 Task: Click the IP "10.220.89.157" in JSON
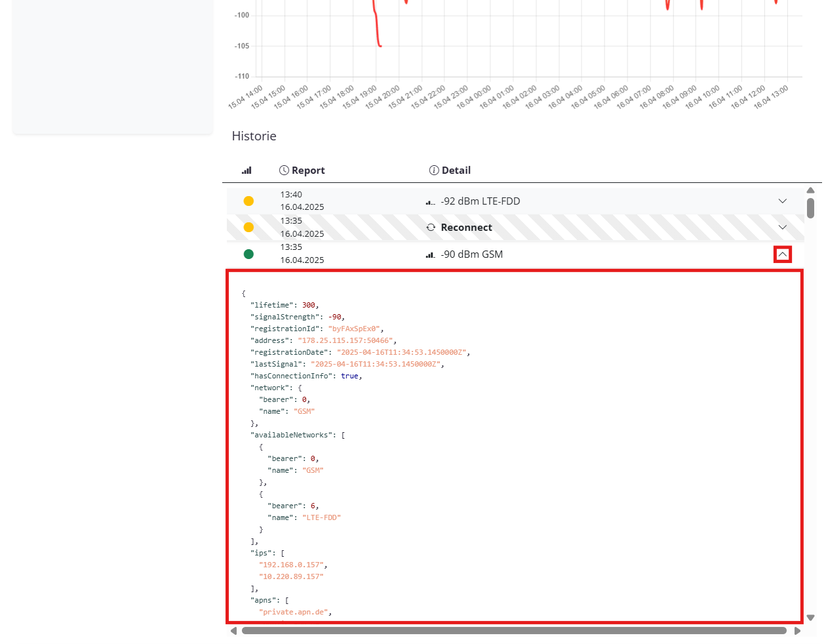291,577
